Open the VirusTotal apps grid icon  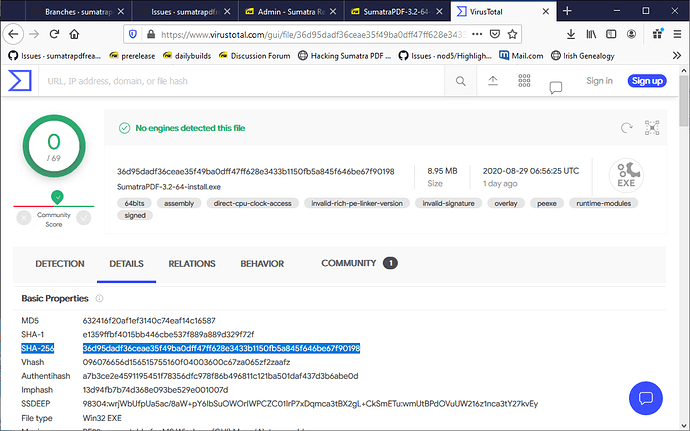[524, 81]
